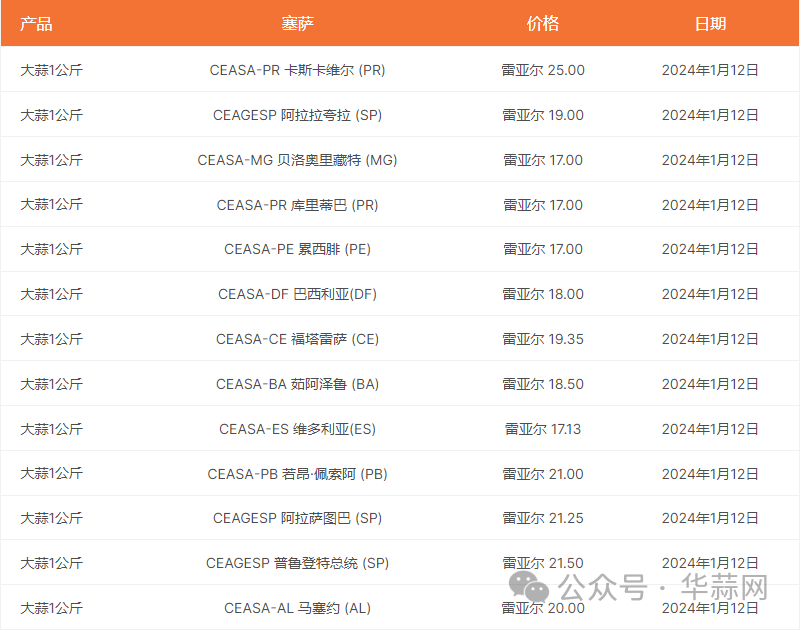Click date 2024年1月12日 in 若昂·佩索阿 row
Viewport: 802px width, 630px height.
(710, 474)
